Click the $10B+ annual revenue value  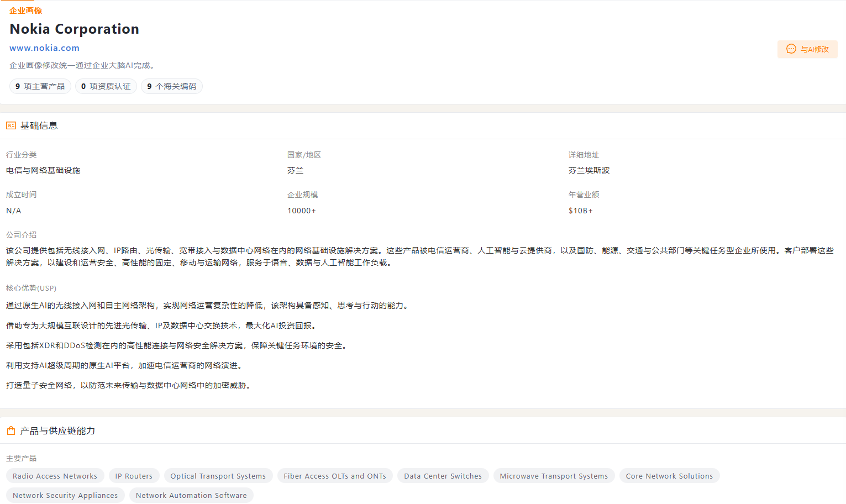(581, 211)
